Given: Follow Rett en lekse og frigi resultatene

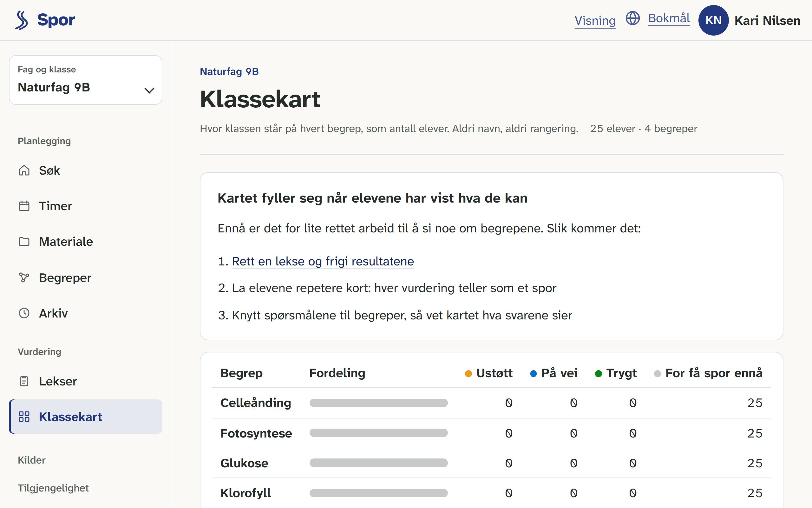Looking at the screenshot, I should tap(323, 261).
